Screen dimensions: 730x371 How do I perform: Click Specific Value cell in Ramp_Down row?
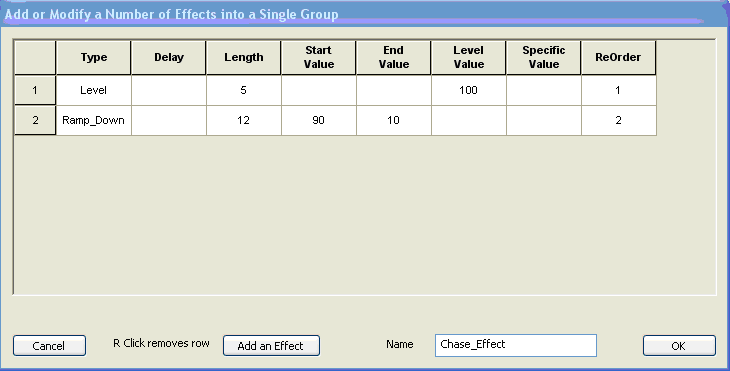tap(543, 120)
